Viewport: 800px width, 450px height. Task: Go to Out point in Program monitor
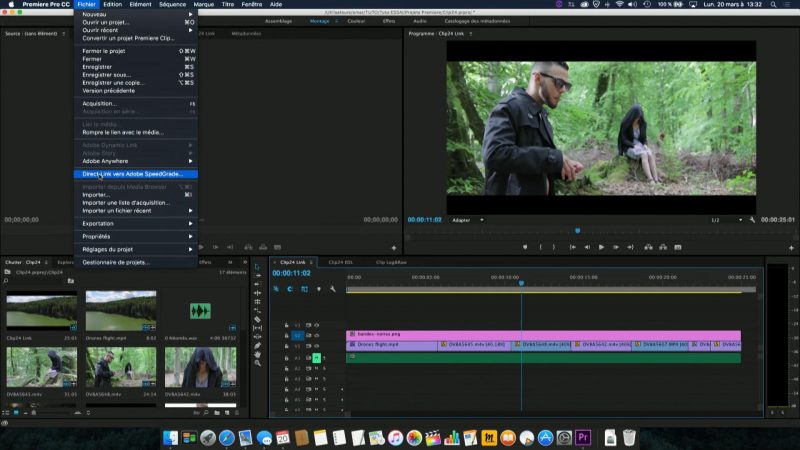pyautogui.click(x=631, y=247)
